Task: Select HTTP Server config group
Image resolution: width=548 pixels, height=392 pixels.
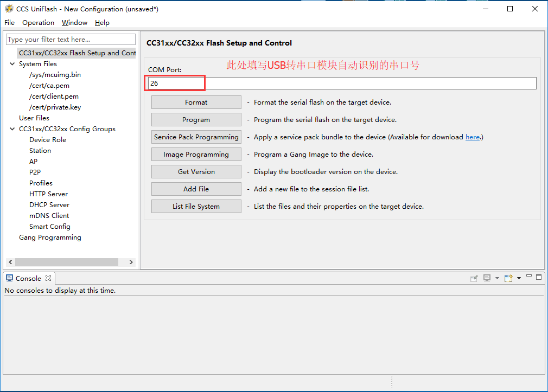Action: click(49, 194)
